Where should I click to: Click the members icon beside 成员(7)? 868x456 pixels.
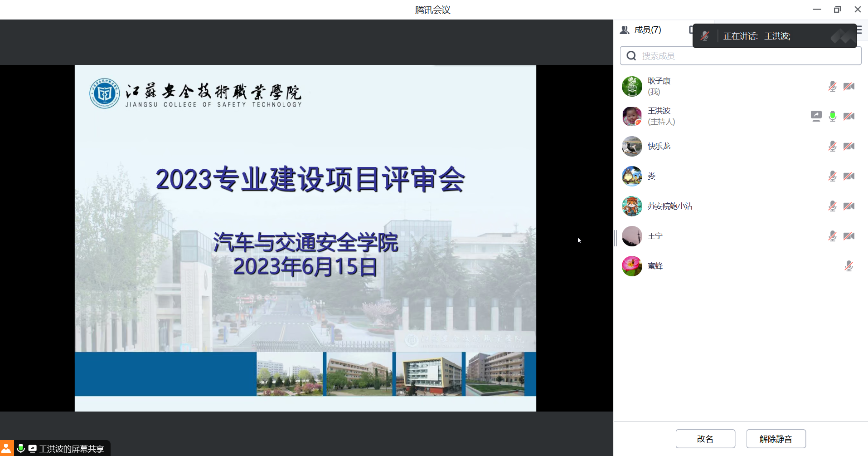(x=625, y=30)
